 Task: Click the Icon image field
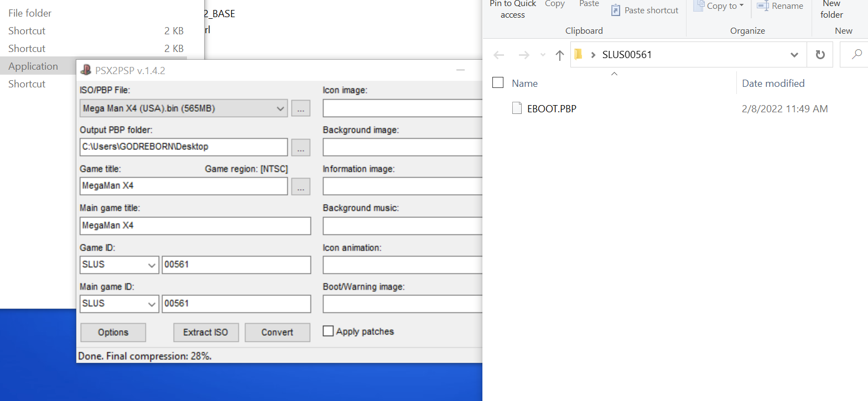pos(403,108)
